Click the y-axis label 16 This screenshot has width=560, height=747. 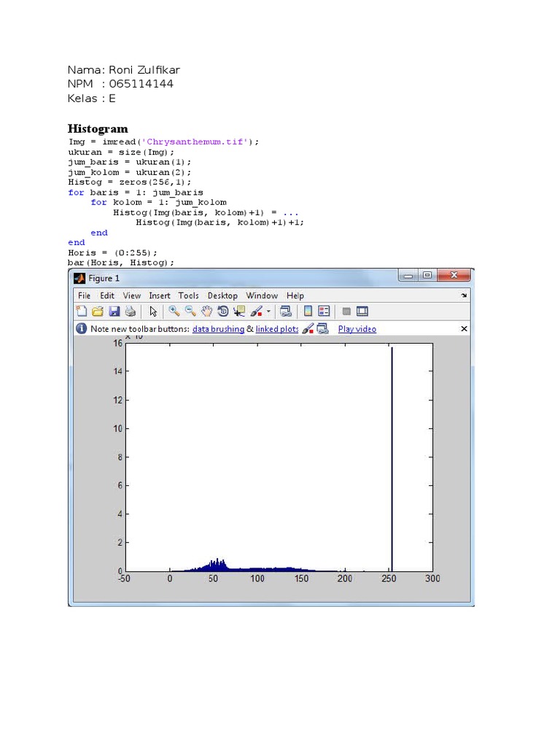tap(117, 343)
